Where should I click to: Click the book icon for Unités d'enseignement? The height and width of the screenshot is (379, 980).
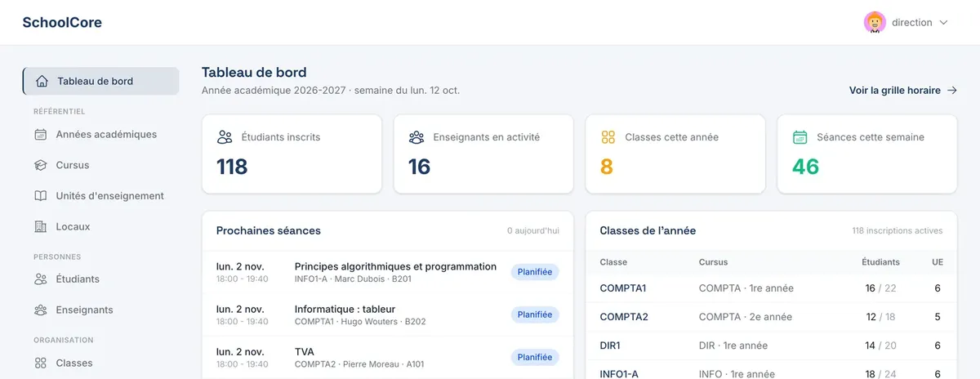(x=41, y=196)
